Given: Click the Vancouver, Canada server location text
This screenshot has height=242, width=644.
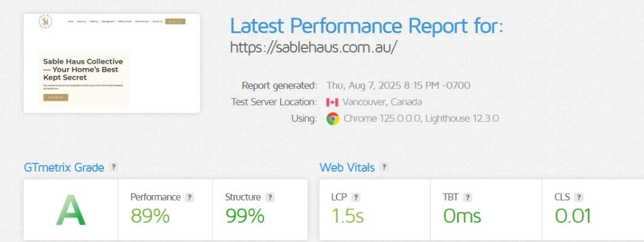Looking at the screenshot, I should pos(382,102).
